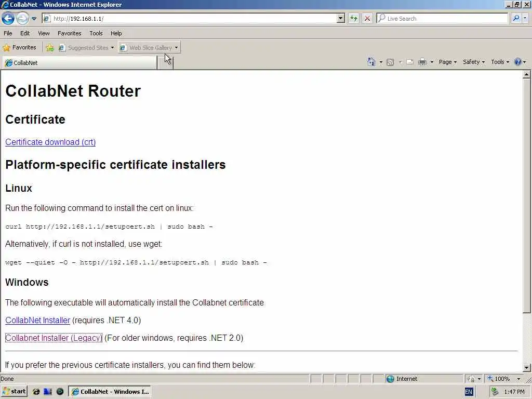Open the search provider options dropdown
This screenshot has height=399, width=532.
tap(525, 18)
